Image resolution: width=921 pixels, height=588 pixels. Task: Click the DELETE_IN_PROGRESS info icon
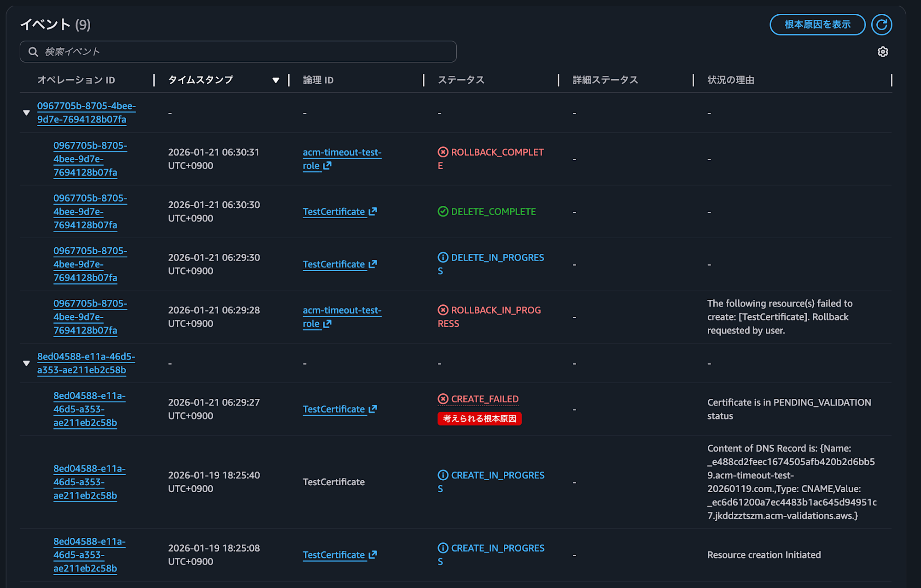(443, 257)
